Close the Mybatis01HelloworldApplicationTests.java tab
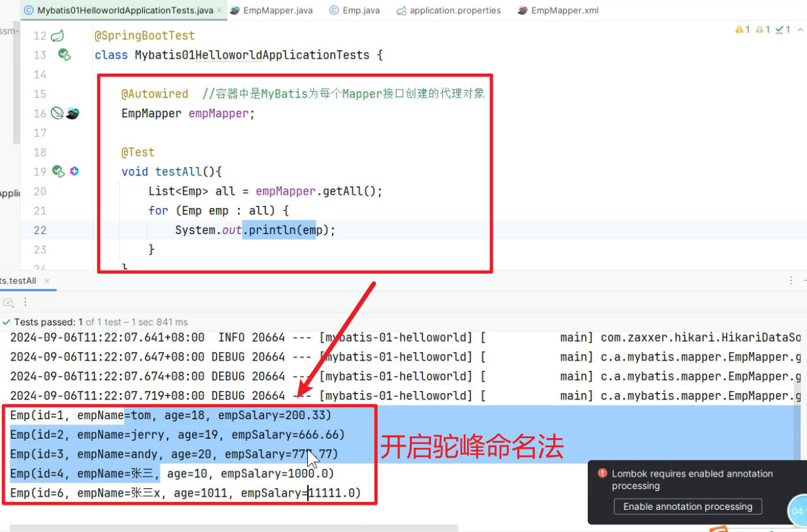 pos(218,10)
